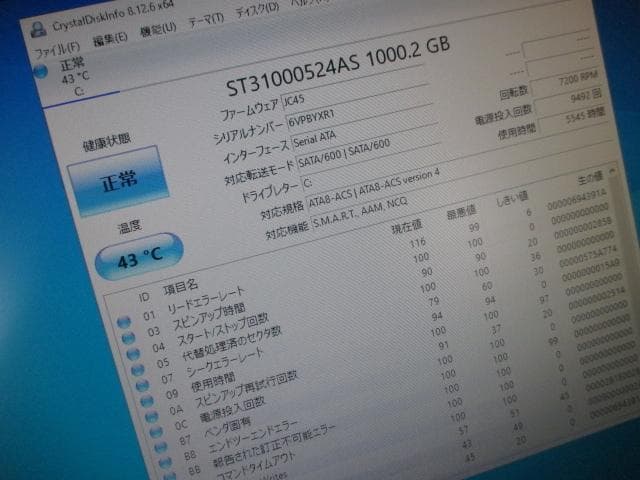This screenshot has height=480, width=640.
Task: Click status orb for row B8 エンドツーエンドエラー
Action: (x=166, y=464)
